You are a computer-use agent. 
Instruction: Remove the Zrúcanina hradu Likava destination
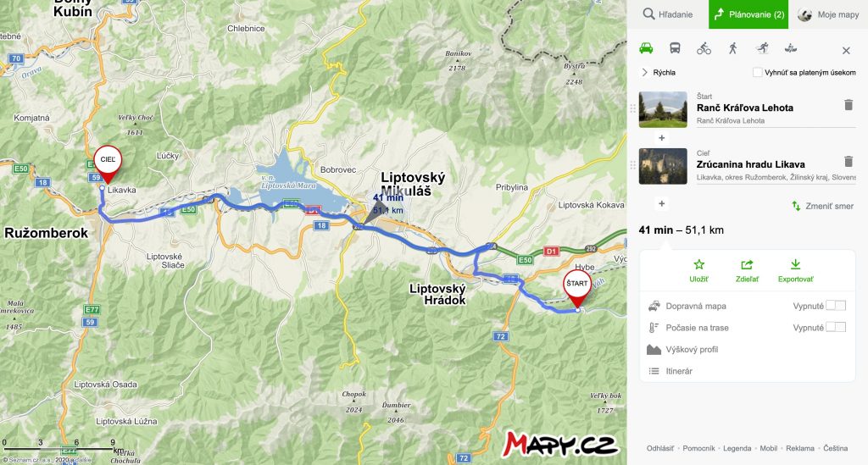tap(848, 161)
